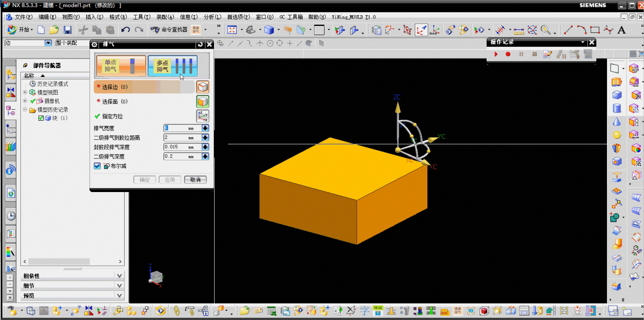This screenshot has height=320, width=644.
Task: Open the File menu
Action: (x=23, y=17)
